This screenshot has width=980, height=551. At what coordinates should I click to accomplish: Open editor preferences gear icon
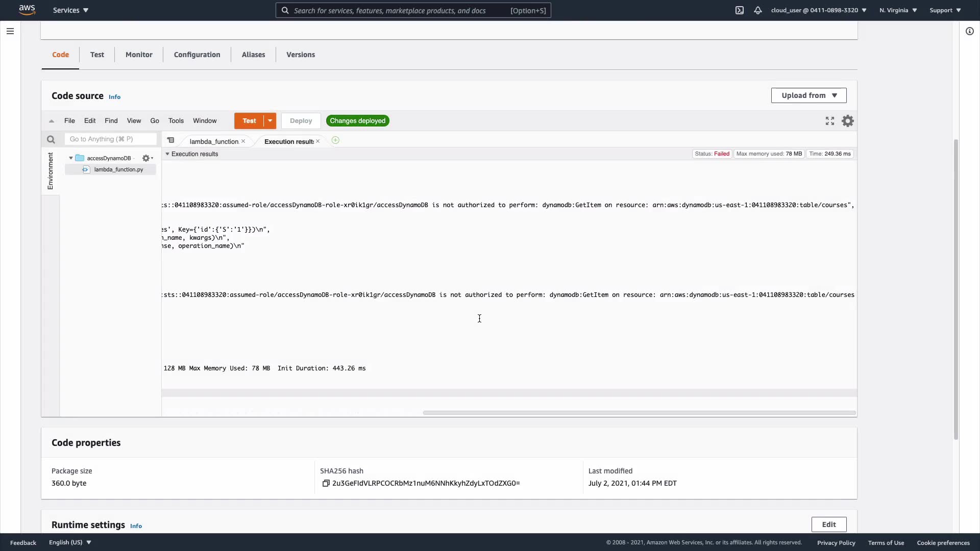pos(848,121)
